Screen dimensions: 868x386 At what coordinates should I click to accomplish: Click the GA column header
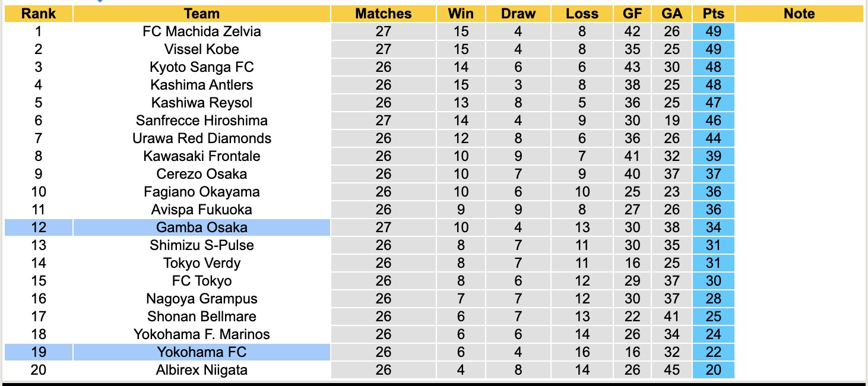(x=671, y=14)
